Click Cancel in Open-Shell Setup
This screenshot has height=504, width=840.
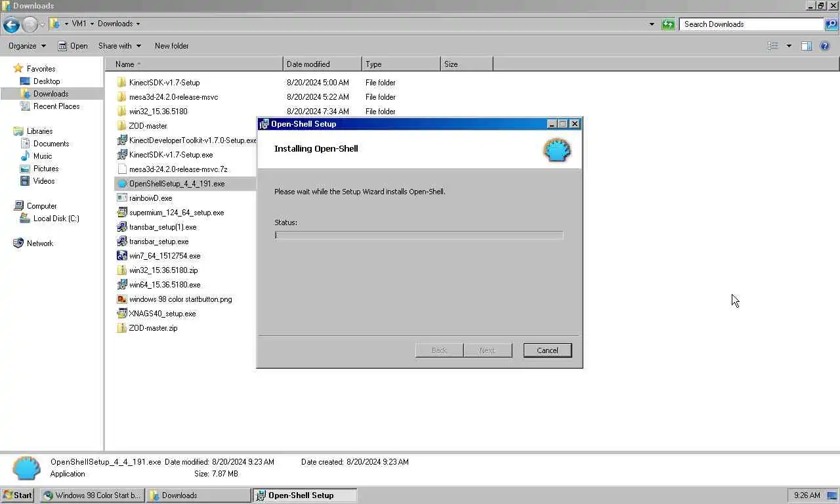click(547, 350)
